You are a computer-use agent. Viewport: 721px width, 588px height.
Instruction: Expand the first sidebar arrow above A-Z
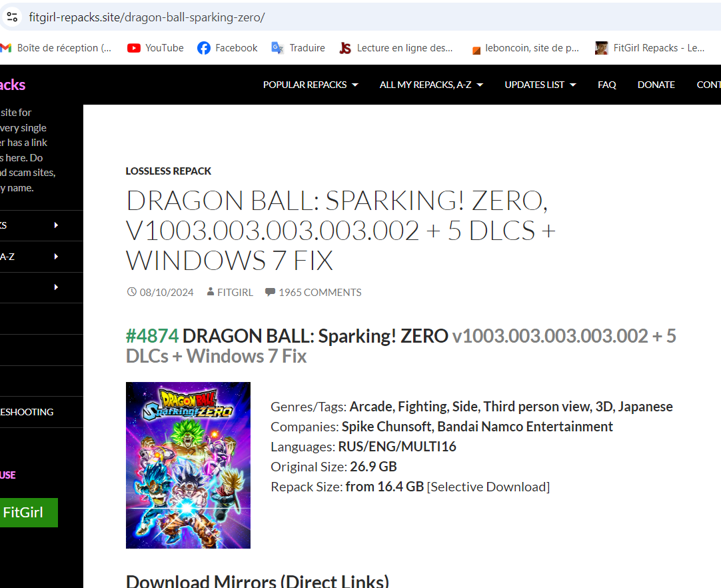click(x=56, y=225)
